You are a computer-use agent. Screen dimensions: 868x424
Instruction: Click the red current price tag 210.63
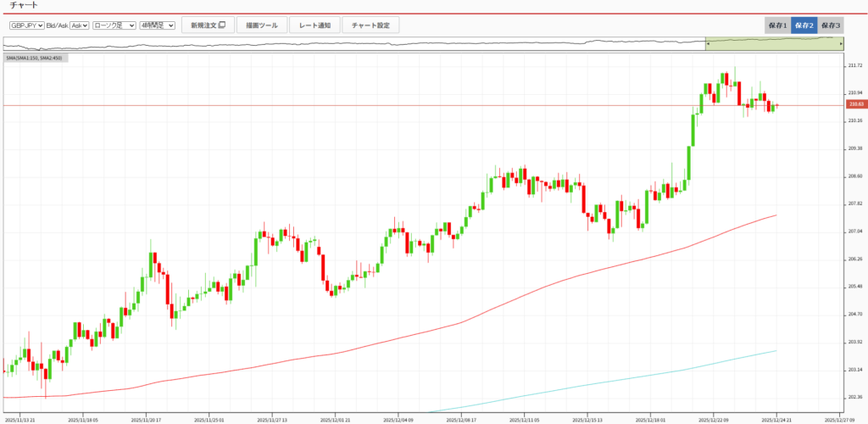click(x=855, y=105)
